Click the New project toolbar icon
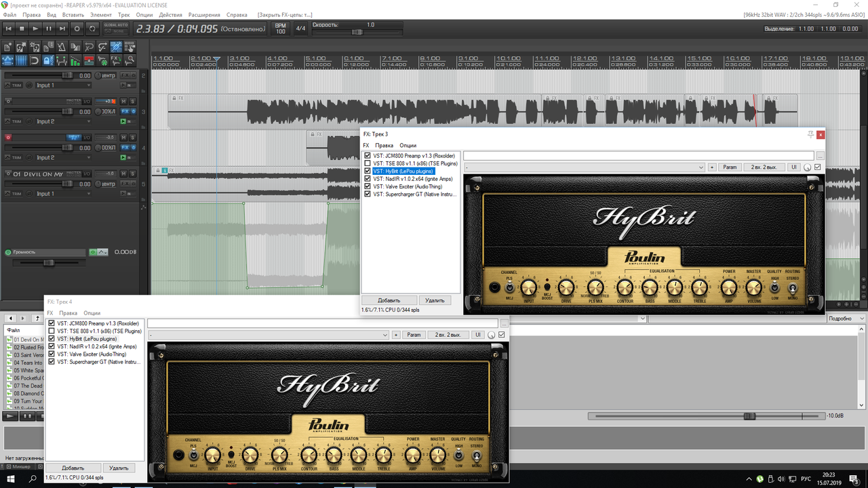Viewport: 868px width, 488px height. click(8, 47)
